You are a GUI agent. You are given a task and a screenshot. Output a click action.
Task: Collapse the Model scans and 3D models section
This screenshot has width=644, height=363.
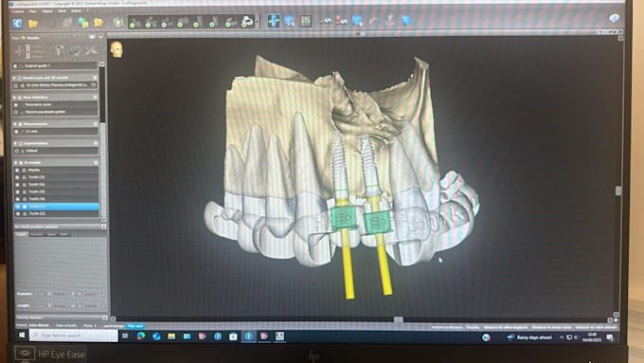pyautogui.click(x=15, y=78)
